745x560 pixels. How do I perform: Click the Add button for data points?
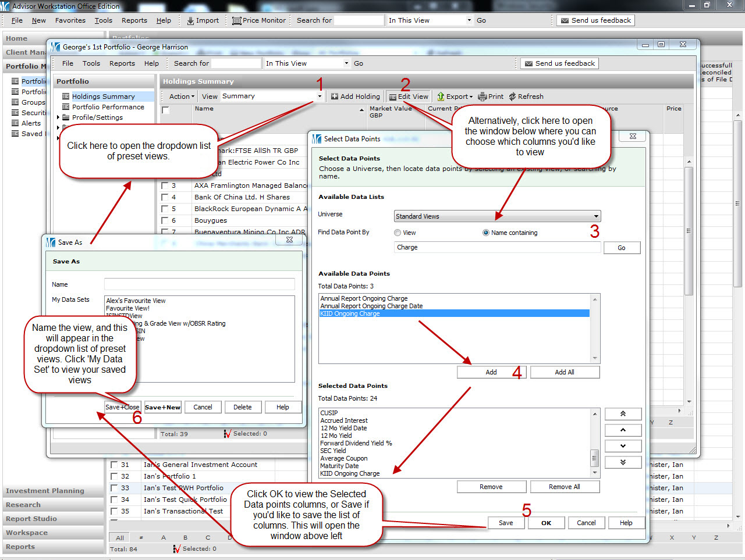(x=491, y=372)
